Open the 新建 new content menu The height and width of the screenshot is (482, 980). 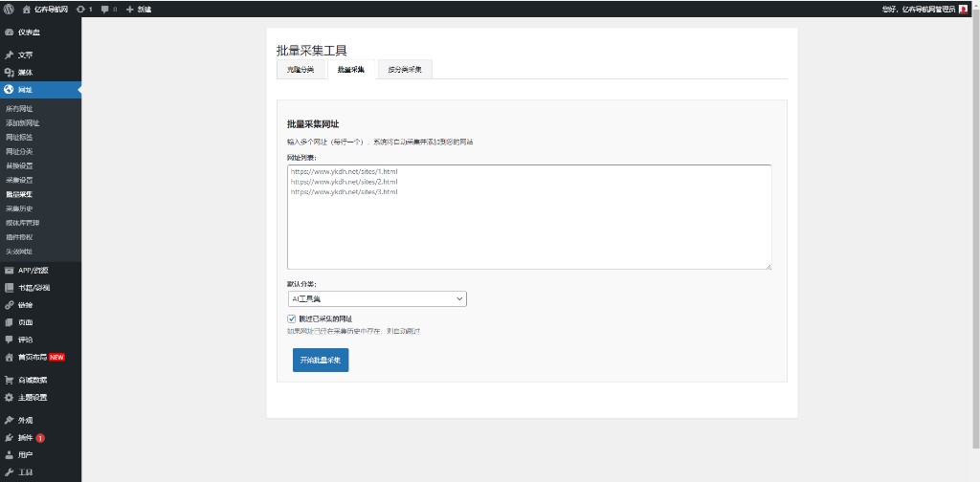coord(139,9)
